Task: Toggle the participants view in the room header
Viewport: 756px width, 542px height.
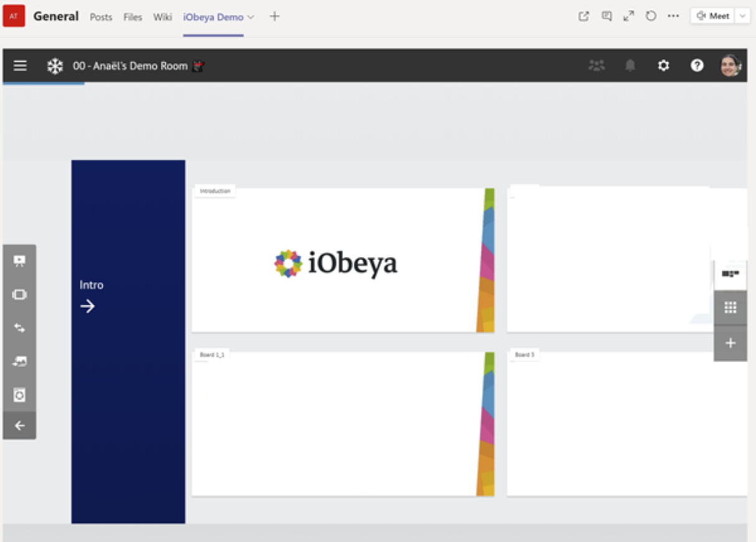Action: click(x=596, y=65)
